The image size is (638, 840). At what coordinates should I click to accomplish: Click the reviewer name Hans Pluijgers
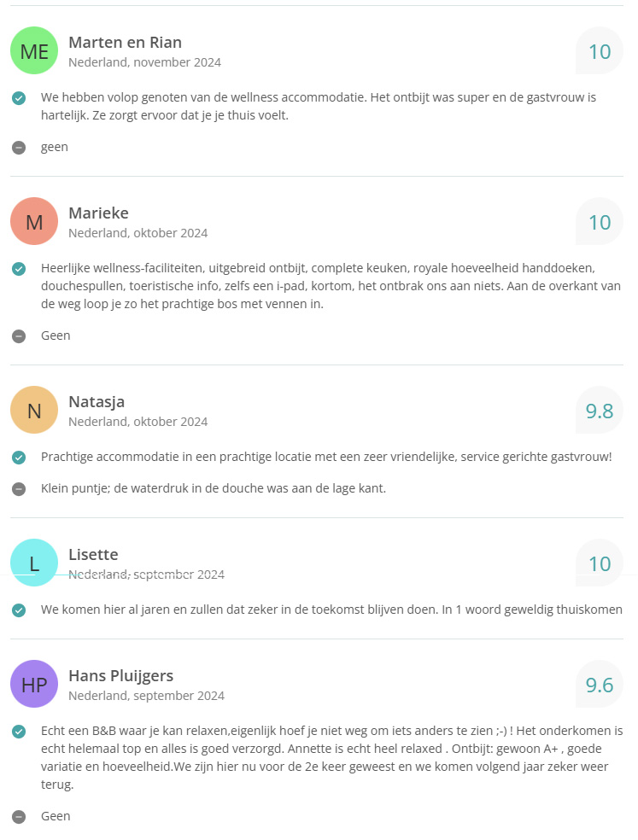pos(120,675)
